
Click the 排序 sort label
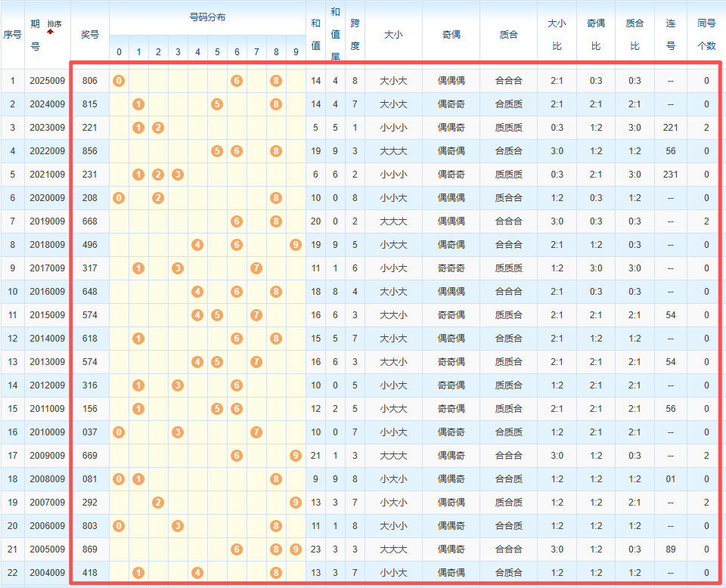coord(54,24)
